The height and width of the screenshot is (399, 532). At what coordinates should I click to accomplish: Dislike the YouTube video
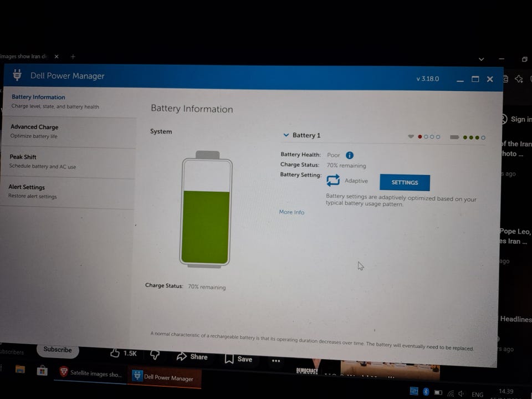pyautogui.click(x=155, y=355)
